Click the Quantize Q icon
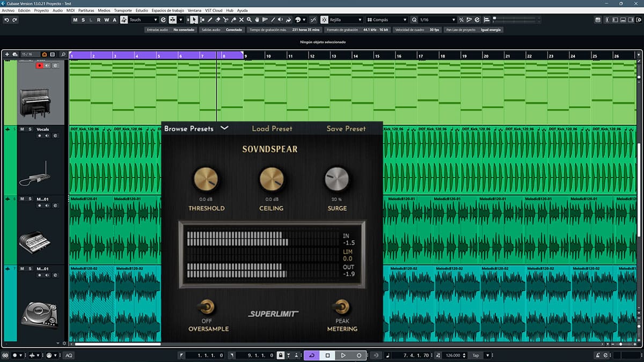The width and height of the screenshot is (644, 362). (414, 20)
